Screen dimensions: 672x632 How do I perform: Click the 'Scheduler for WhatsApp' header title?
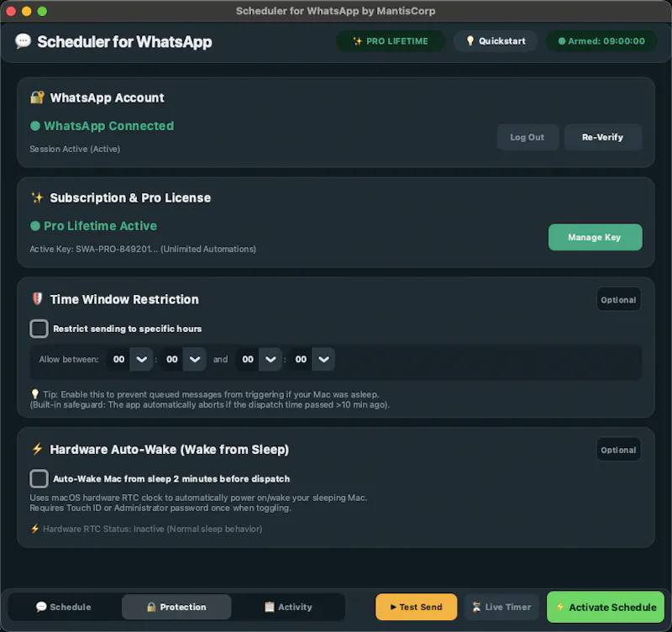pyautogui.click(x=124, y=41)
